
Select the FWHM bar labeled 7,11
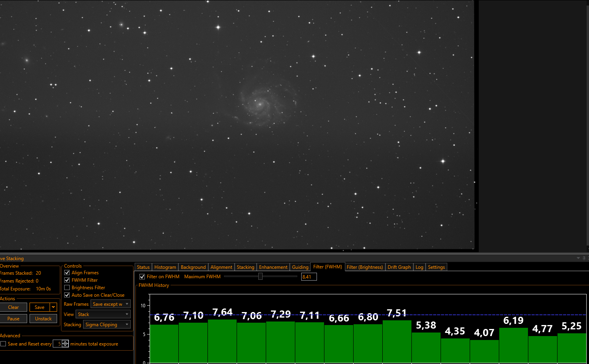click(x=310, y=343)
